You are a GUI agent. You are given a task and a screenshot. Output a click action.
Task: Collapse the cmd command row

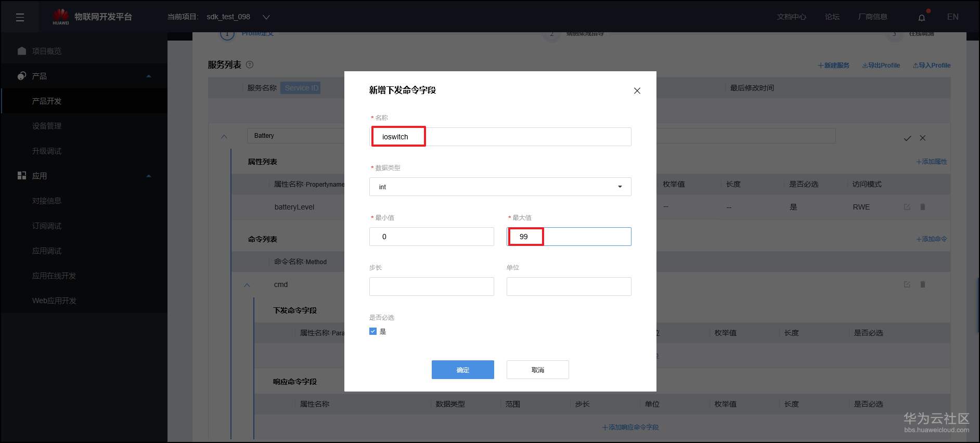coord(247,285)
